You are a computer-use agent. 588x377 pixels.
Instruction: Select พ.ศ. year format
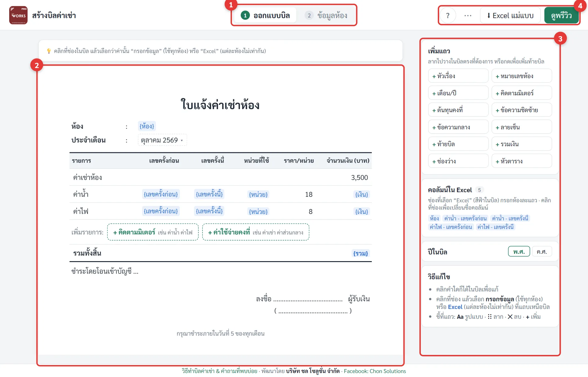[x=519, y=252]
